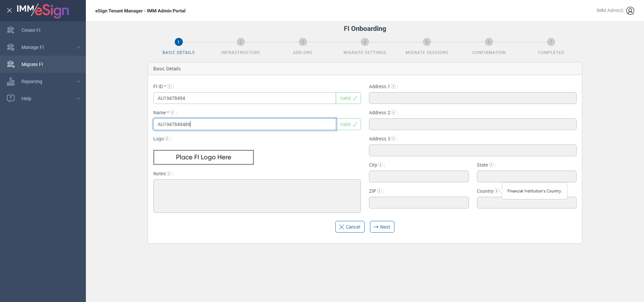Click the State info icon
The height and width of the screenshot is (302, 644).
pos(491,165)
